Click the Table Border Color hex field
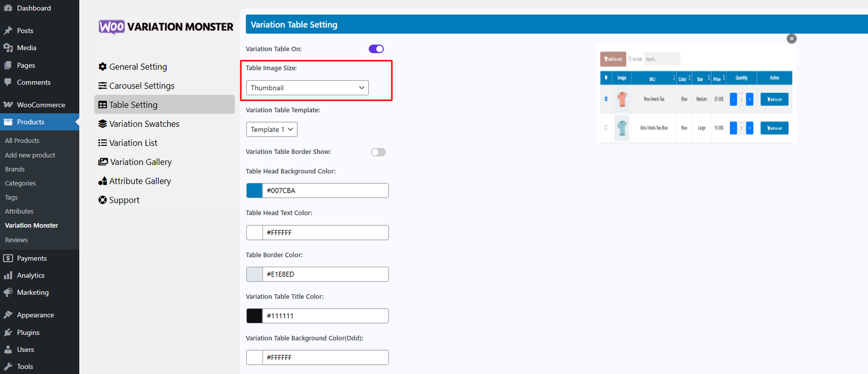Viewport: 868px width, 374px height. 325,274
